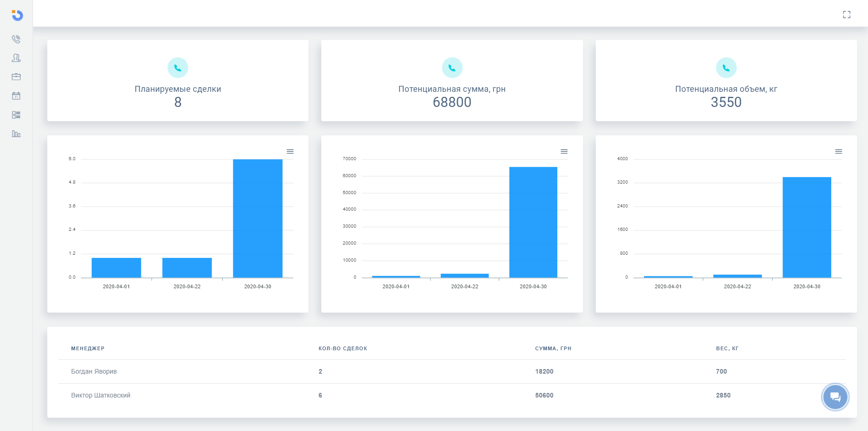Click the app logo in the sidebar

click(x=17, y=15)
